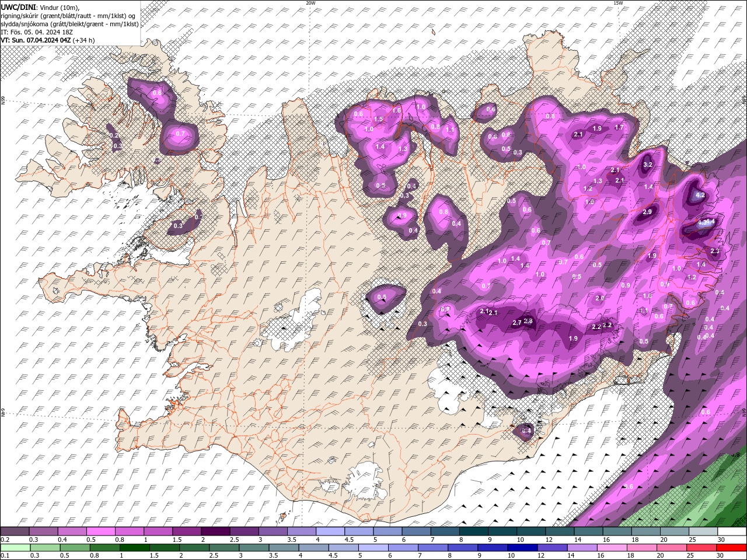
Task: Click the upper legend '3.5' label
Action: pyautogui.click(x=292, y=540)
